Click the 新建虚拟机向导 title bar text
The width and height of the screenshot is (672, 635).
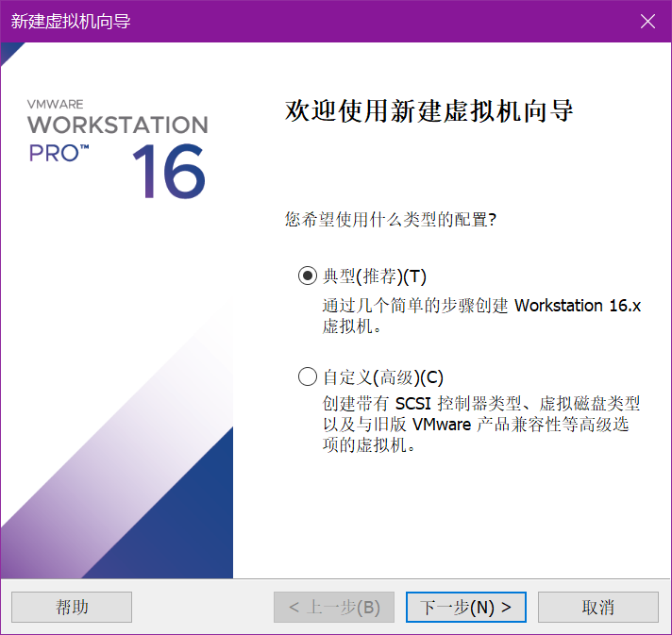(x=71, y=21)
